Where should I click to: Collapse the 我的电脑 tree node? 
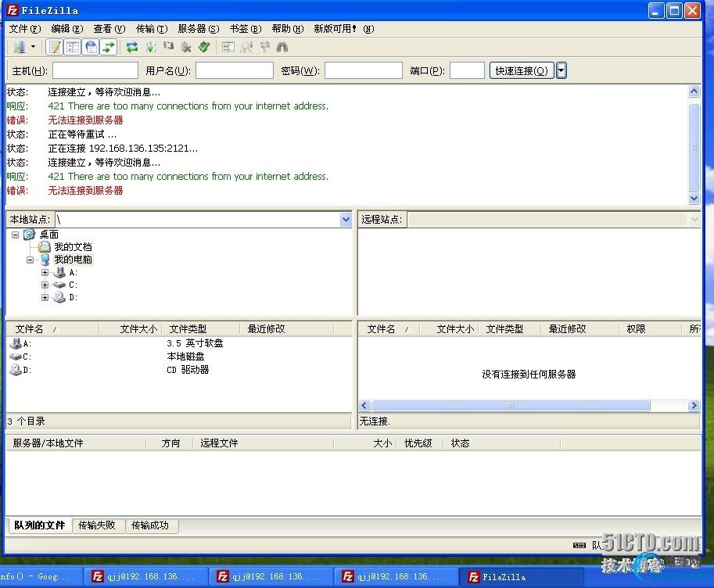pyautogui.click(x=30, y=260)
